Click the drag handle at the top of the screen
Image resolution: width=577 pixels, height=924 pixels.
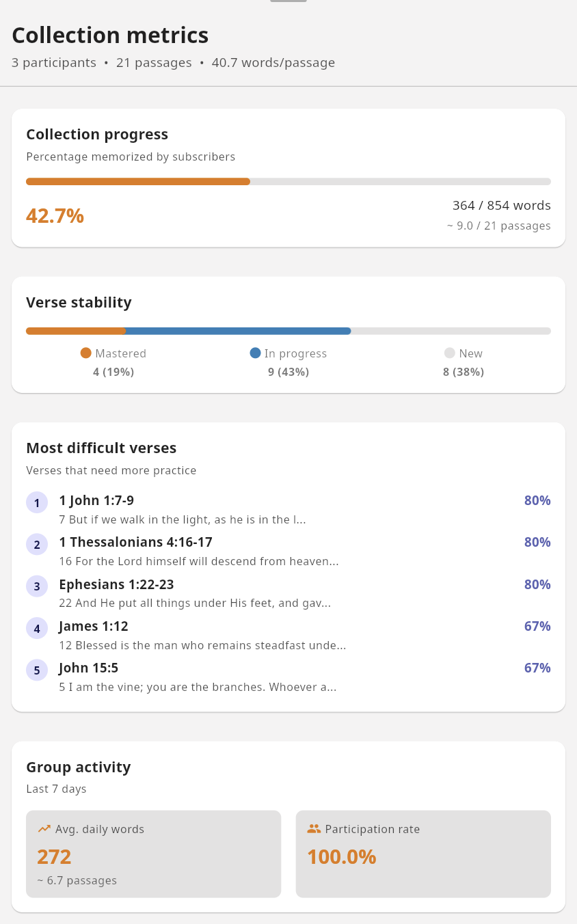pos(288,1)
